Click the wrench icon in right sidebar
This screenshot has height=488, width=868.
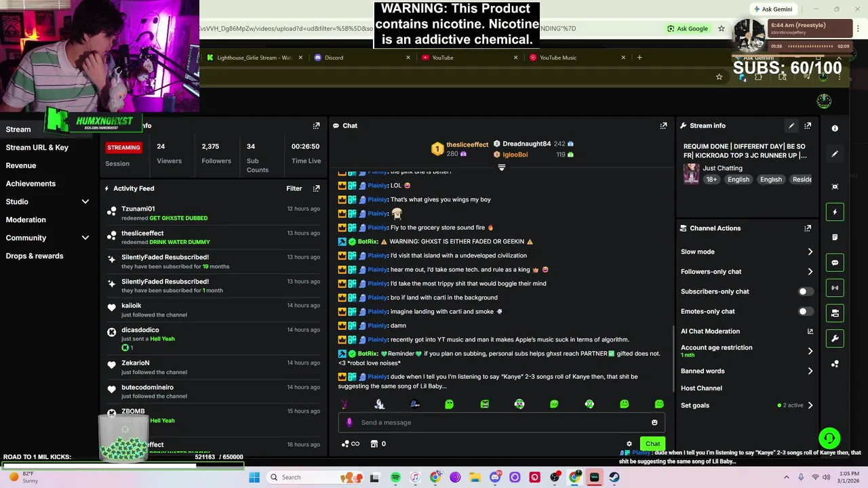pyautogui.click(x=835, y=338)
